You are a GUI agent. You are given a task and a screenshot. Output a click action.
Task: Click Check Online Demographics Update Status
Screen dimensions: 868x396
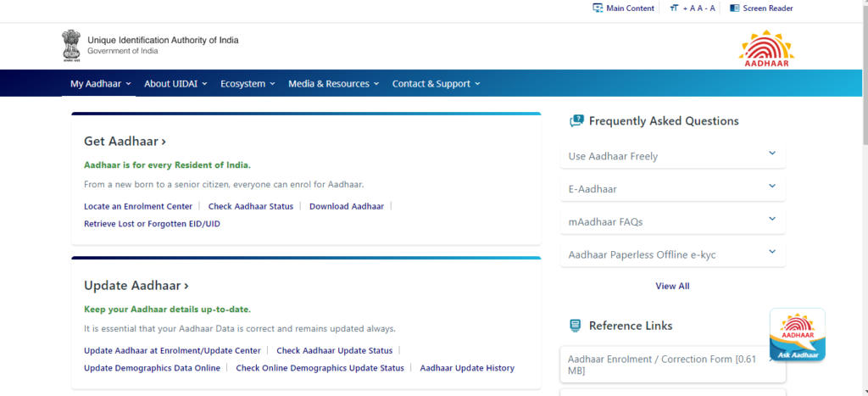[x=320, y=368]
